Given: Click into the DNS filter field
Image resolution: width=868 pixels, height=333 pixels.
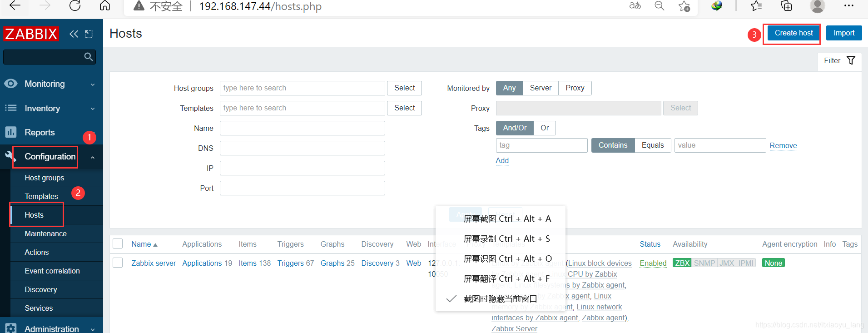Looking at the screenshot, I should point(303,148).
